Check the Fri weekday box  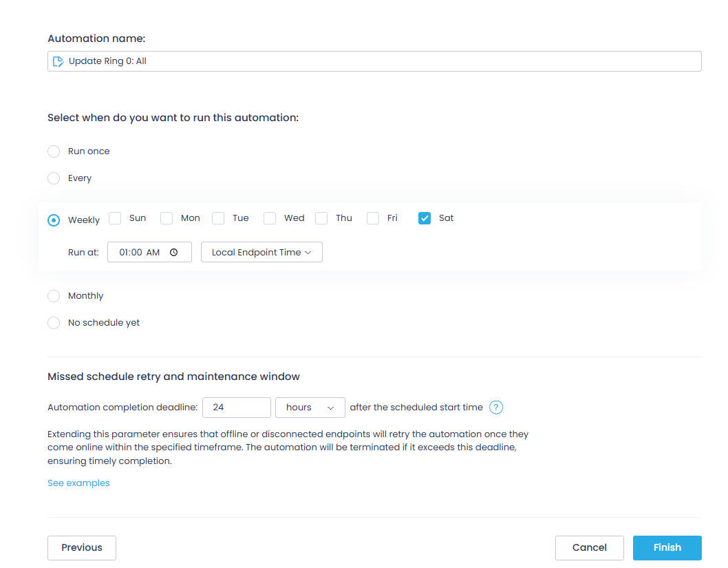[x=372, y=218]
